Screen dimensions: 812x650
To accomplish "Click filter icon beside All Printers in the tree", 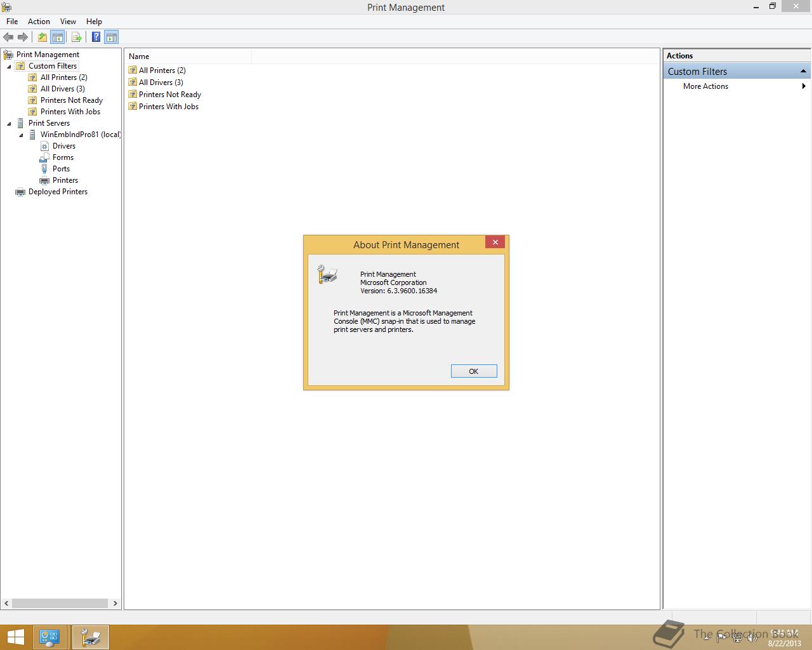I will pos(32,77).
